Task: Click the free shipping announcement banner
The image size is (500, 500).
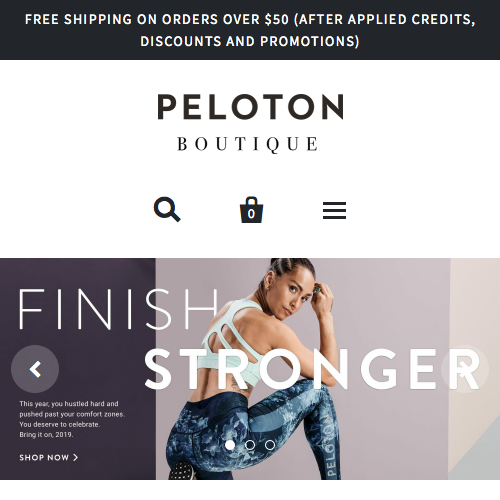Action: click(x=250, y=30)
